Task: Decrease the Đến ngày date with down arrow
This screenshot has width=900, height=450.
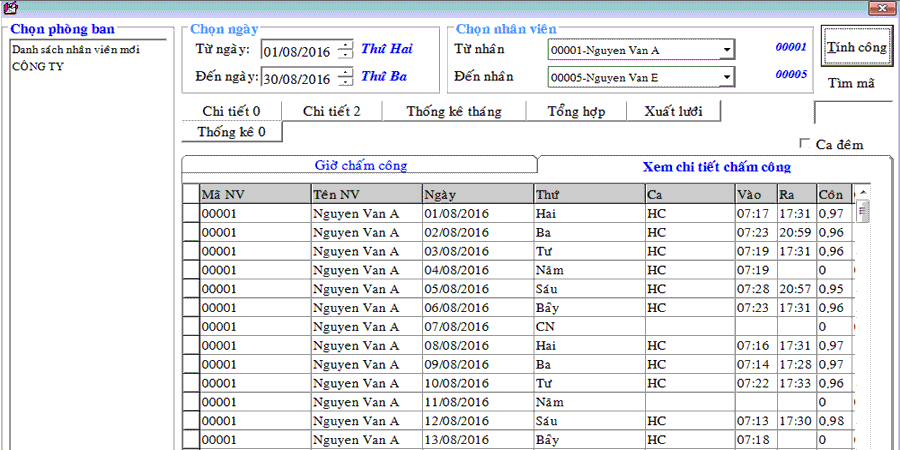Action: 344,82
